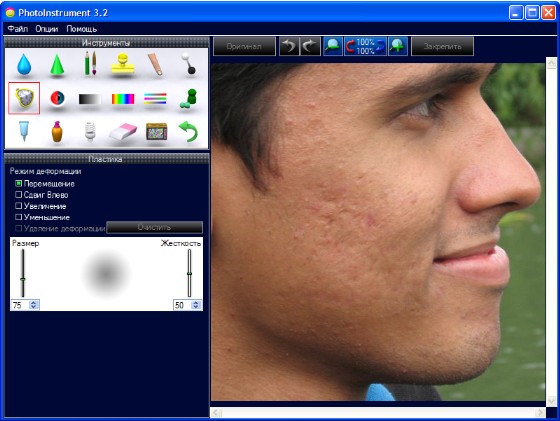Select the green cone sharpen tool
560x421 pixels.
57,65
